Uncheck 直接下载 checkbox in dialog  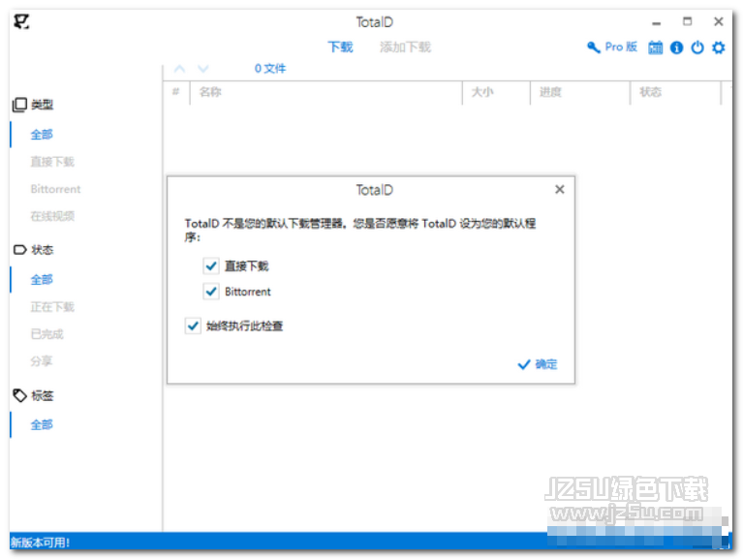(211, 265)
